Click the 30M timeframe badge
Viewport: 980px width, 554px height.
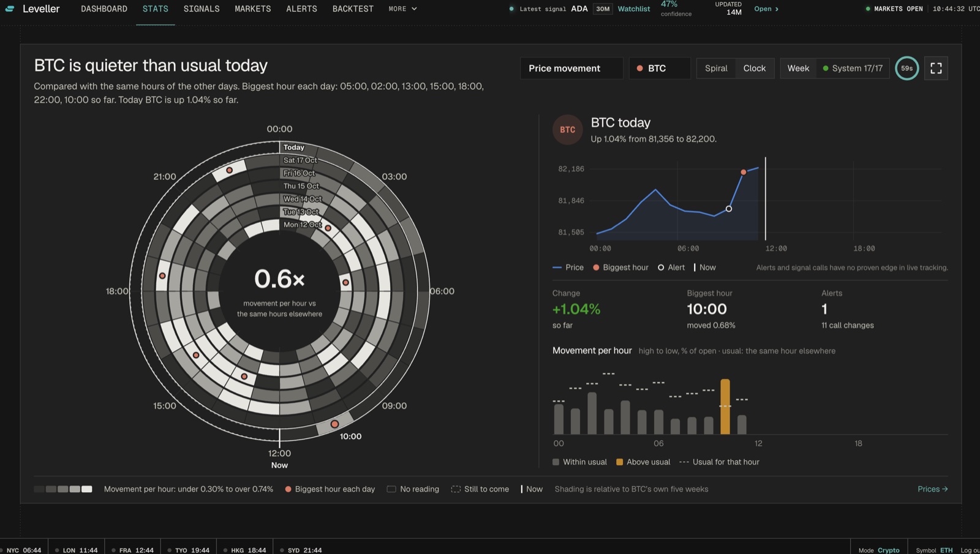tap(603, 9)
